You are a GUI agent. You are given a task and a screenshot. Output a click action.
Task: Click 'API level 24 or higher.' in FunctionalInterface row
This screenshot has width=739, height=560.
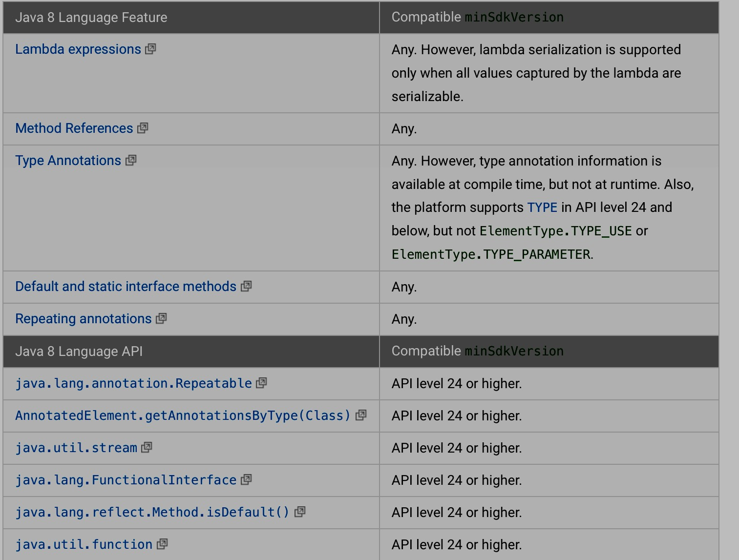pyautogui.click(x=457, y=480)
